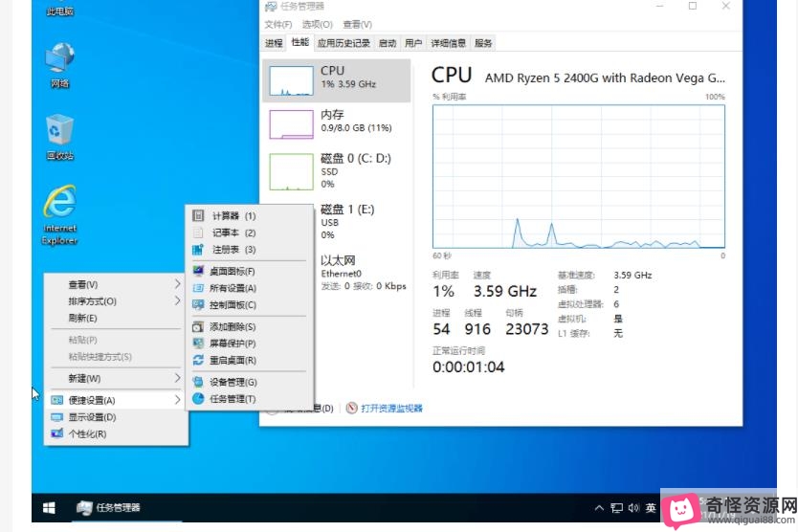Choose Display Settings (显示设置) menu entry
This screenshot has width=798, height=532.
click(x=116, y=417)
